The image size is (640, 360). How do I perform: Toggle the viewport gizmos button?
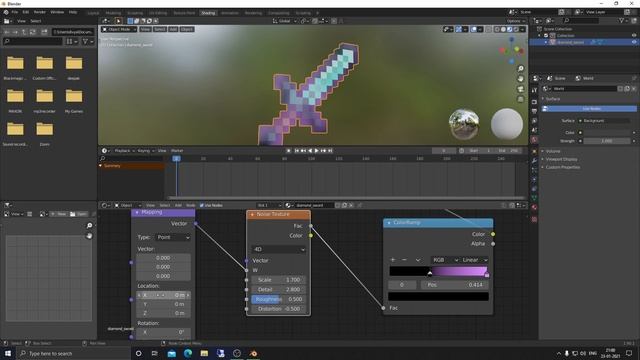tap(459, 29)
